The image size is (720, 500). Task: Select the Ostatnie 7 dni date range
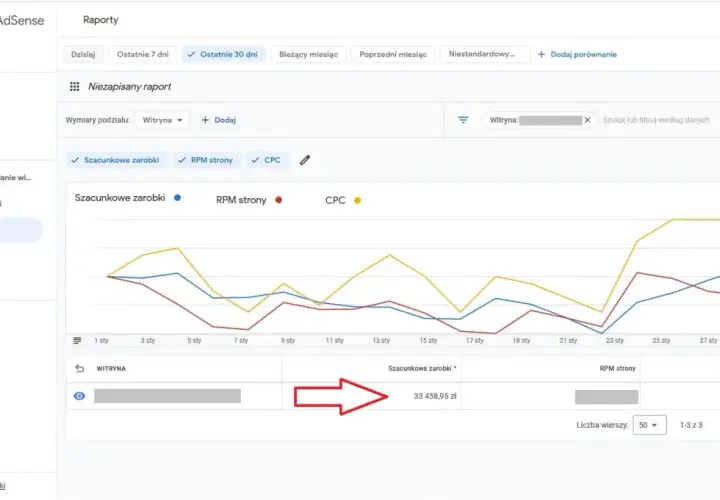pos(143,54)
